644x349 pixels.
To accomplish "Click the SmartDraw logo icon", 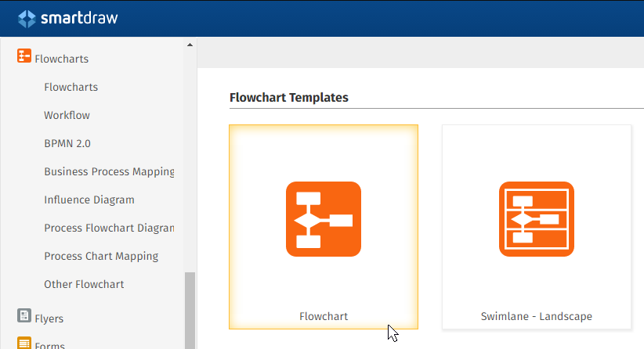I will [x=27, y=18].
